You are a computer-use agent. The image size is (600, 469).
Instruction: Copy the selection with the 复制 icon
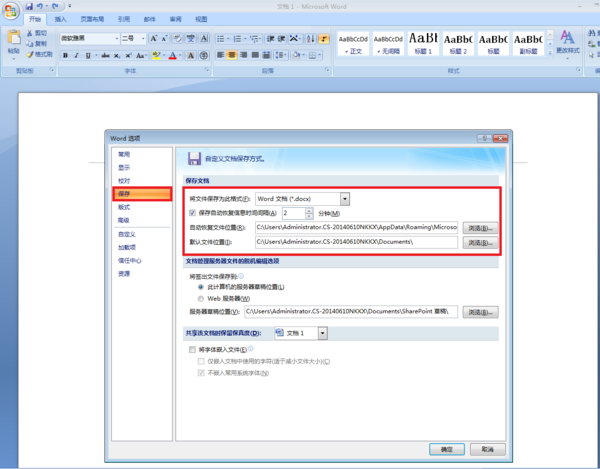(37, 44)
